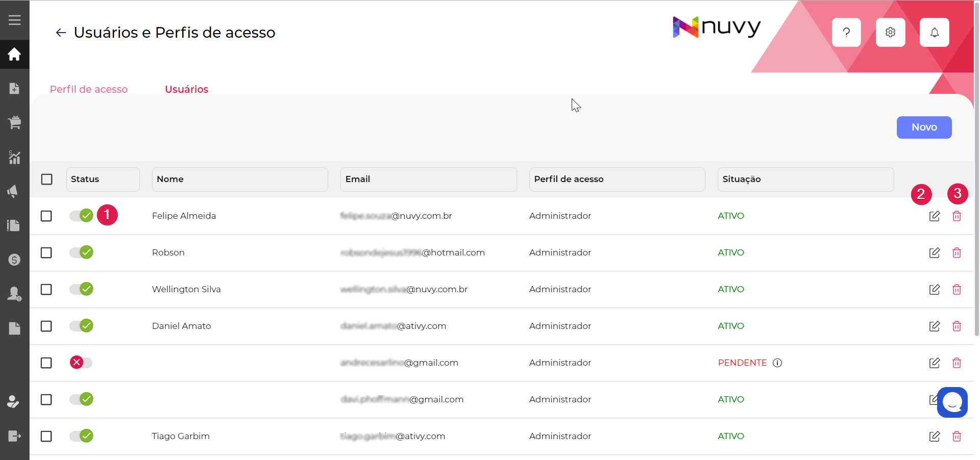Select all users with header checkbox
The height and width of the screenshot is (460, 980).
pyautogui.click(x=47, y=180)
